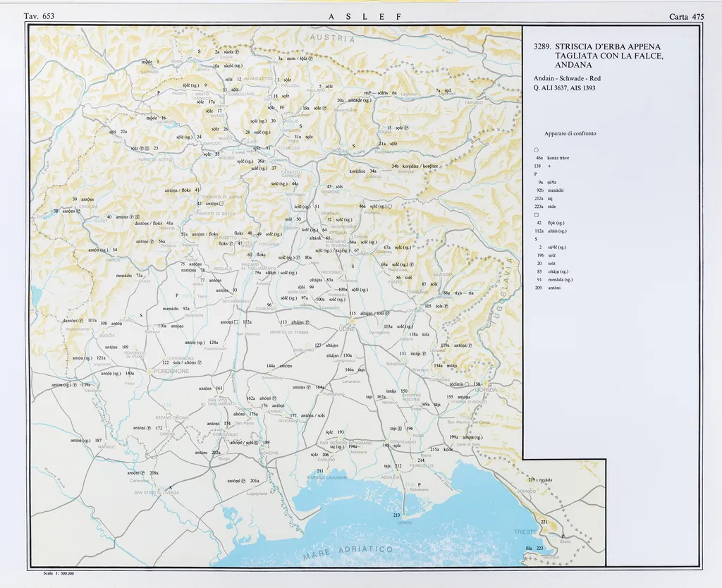Select the ASLEF header title

(365, 16)
